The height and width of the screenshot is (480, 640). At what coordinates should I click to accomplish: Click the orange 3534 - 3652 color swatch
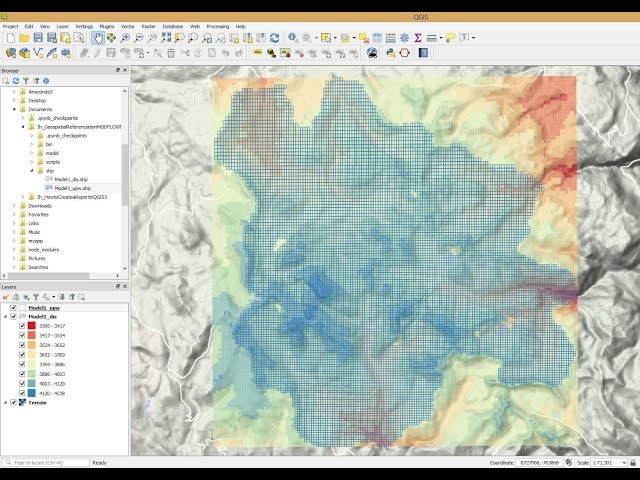pos(32,345)
